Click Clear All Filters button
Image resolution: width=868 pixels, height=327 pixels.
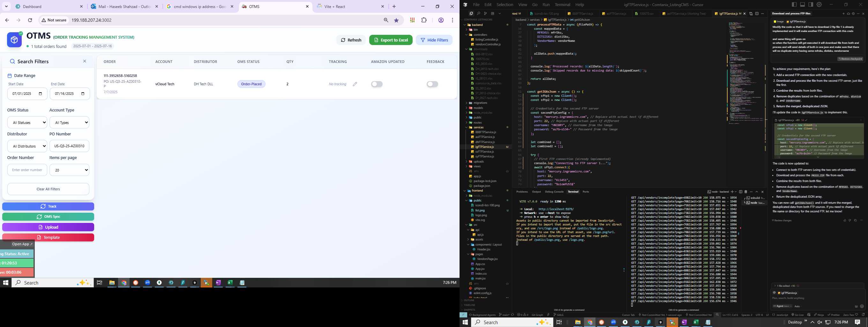point(48,189)
